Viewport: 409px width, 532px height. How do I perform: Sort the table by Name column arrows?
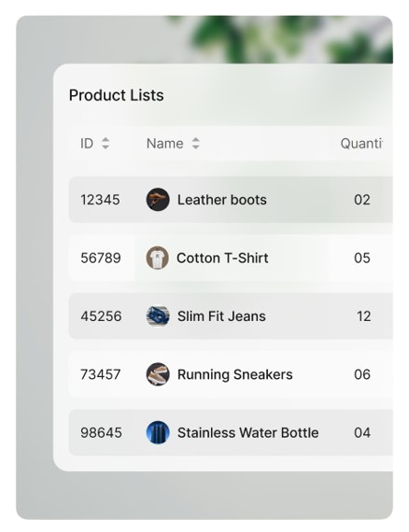point(195,143)
